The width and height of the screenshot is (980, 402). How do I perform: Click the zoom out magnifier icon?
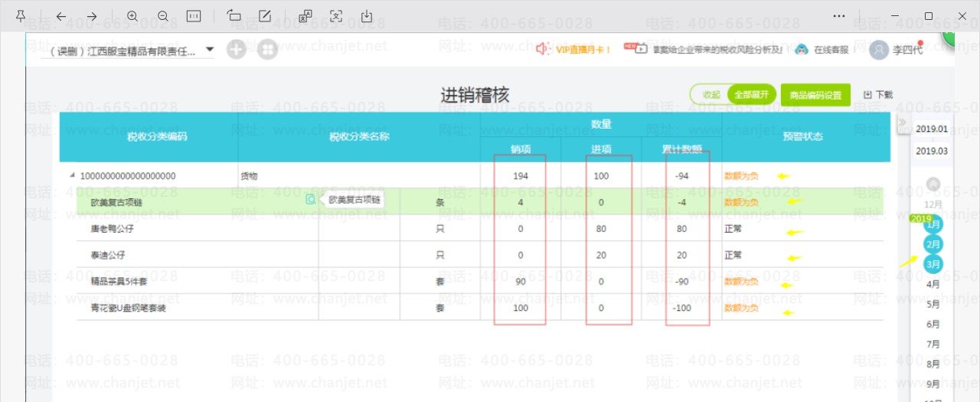163,16
